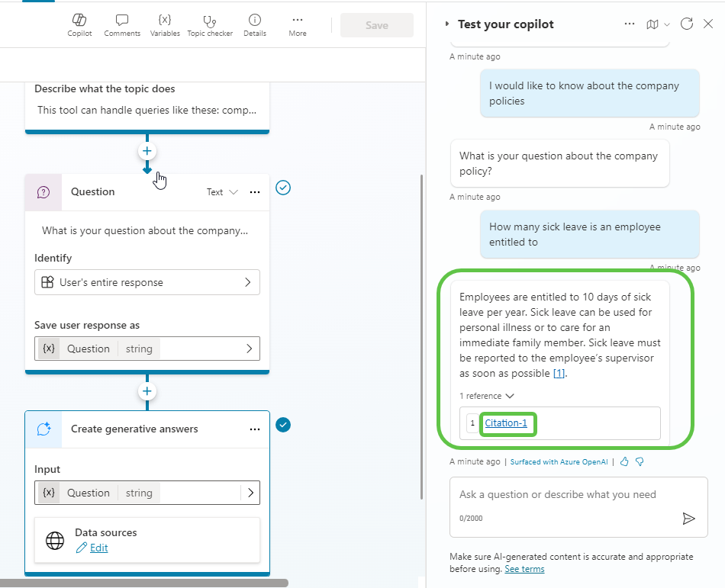725x588 pixels.
Task: Open the More menu in toolbar
Action: [298, 24]
